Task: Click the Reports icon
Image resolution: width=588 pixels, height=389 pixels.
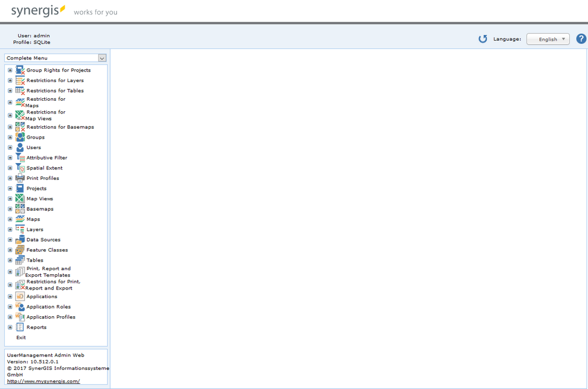Action: tap(19, 327)
